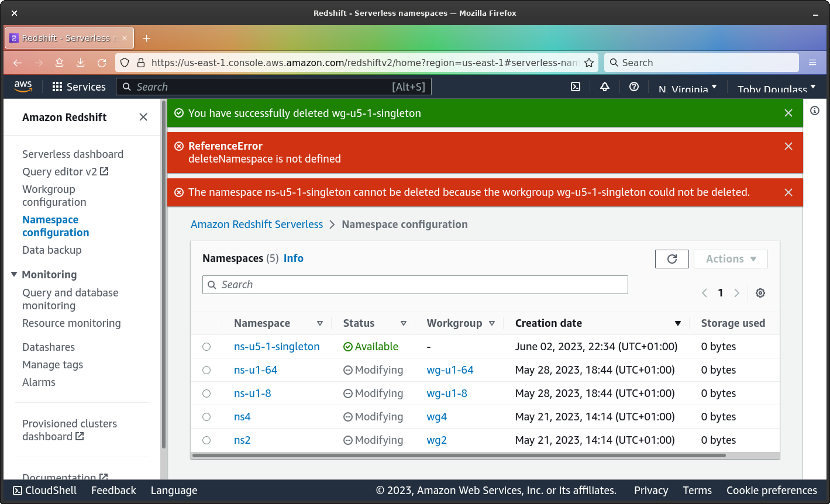The height and width of the screenshot is (504, 830).
Task: Open the Toby Douglass account menu
Action: point(776,89)
